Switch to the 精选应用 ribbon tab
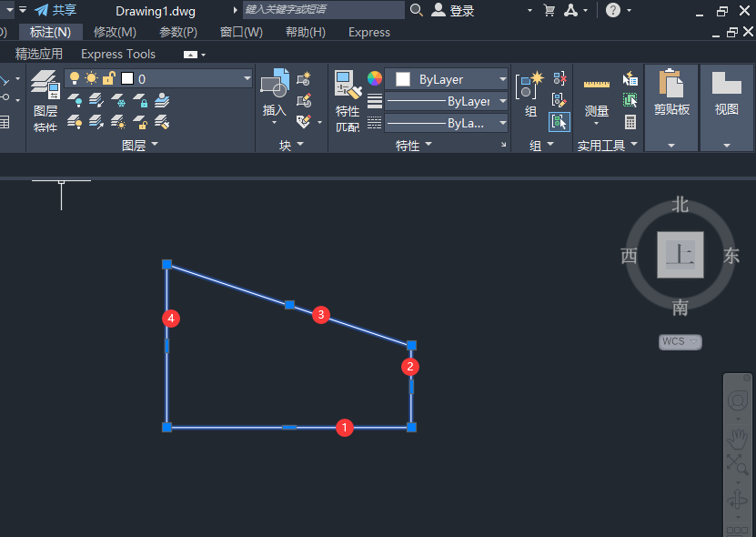 [x=39, y=54]
